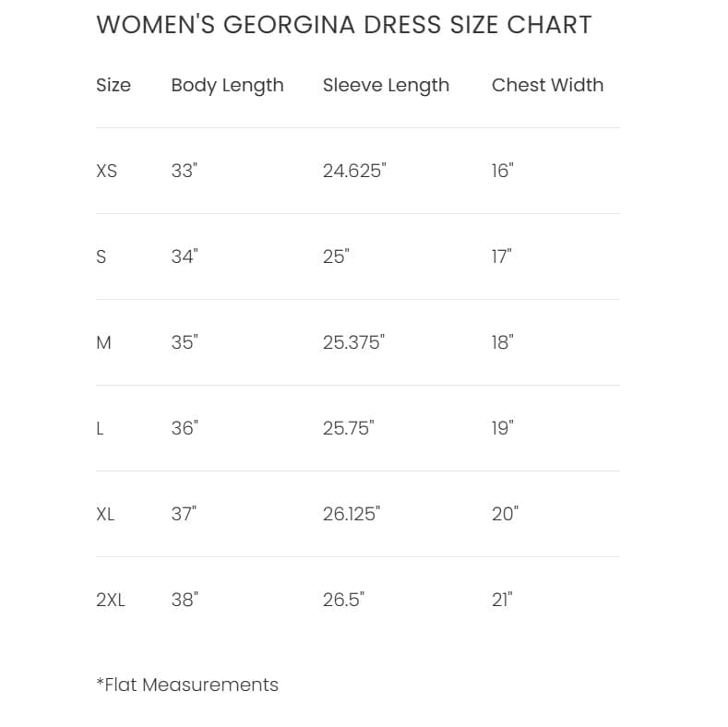The image size is (728, 727).
Task: Select the 21" chest width value
Action: 502,600
